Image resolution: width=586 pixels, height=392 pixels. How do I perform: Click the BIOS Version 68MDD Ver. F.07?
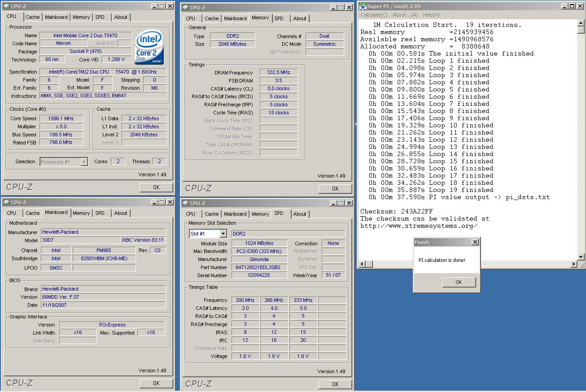103,297
